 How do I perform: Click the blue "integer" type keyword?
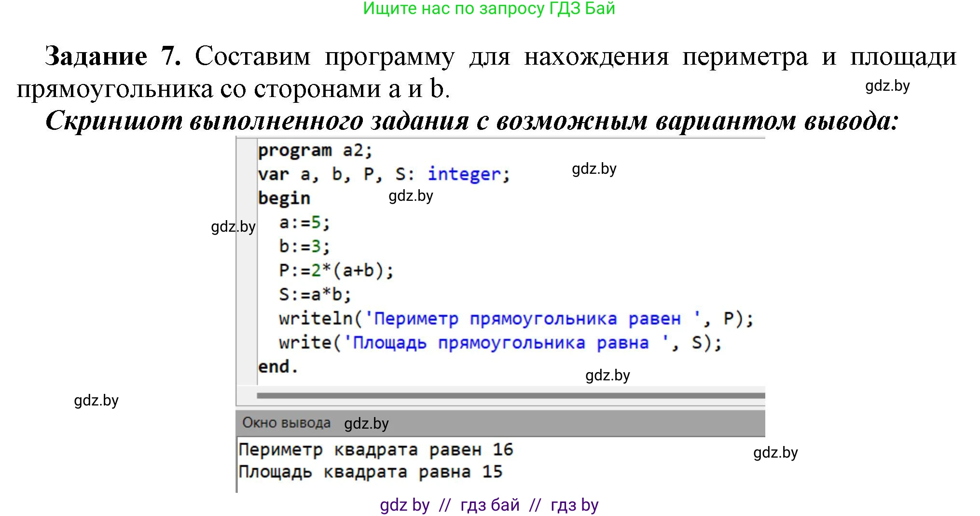(464, 174)
